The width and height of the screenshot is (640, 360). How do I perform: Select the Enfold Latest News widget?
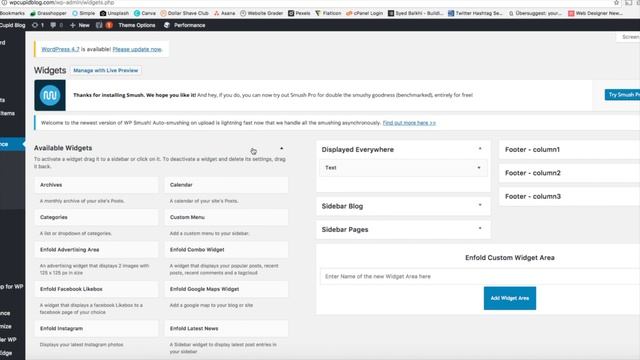click(x=227, y=329)
